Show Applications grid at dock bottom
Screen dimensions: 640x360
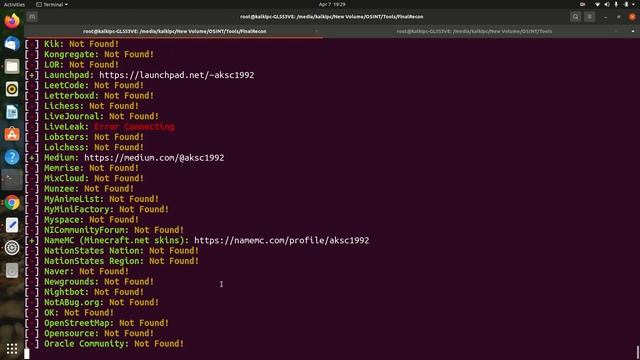pyautogui.click(x=12, y=349)
